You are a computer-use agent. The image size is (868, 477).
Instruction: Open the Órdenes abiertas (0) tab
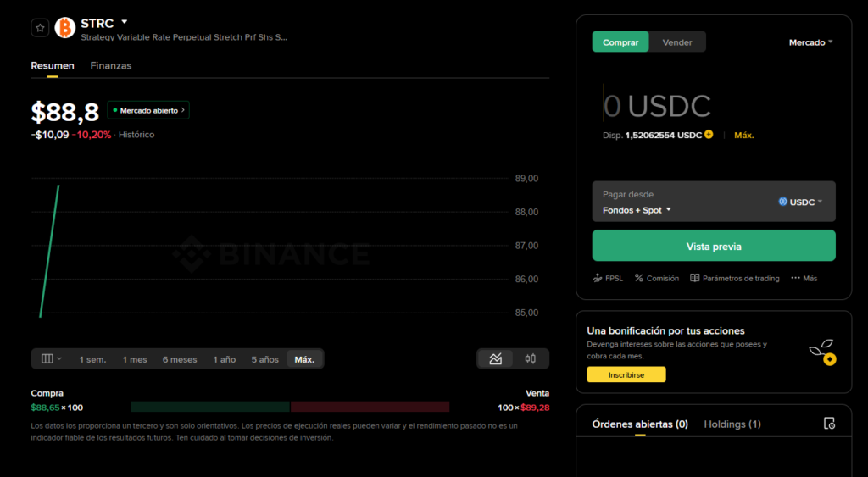(x=640, y=424)
